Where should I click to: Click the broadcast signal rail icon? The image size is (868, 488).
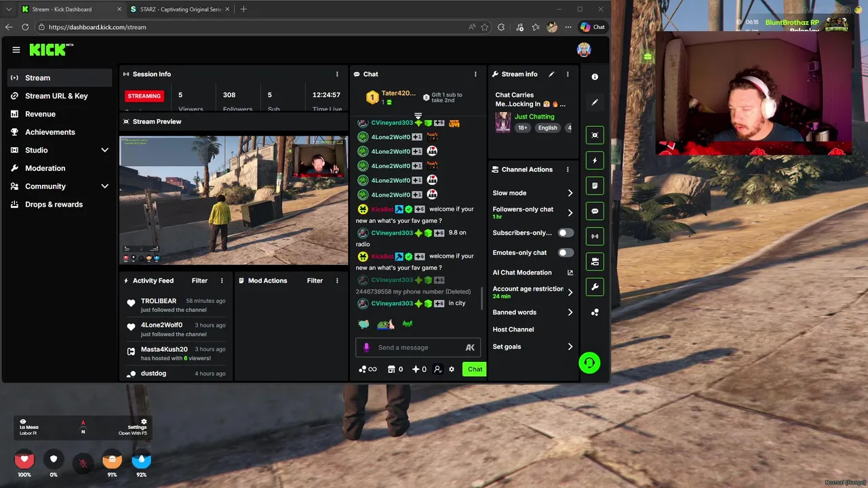595,236
